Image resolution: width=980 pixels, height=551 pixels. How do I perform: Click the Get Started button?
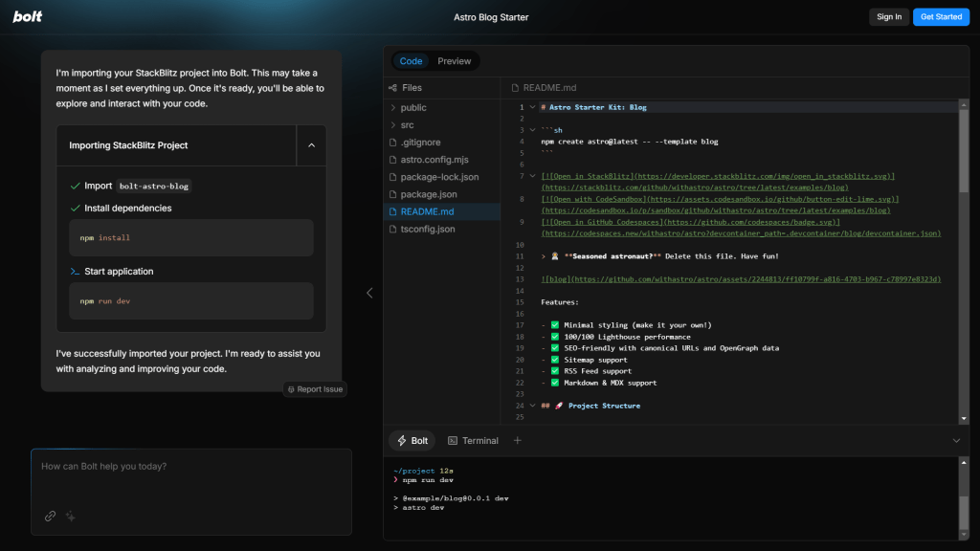tap(941, 16)
